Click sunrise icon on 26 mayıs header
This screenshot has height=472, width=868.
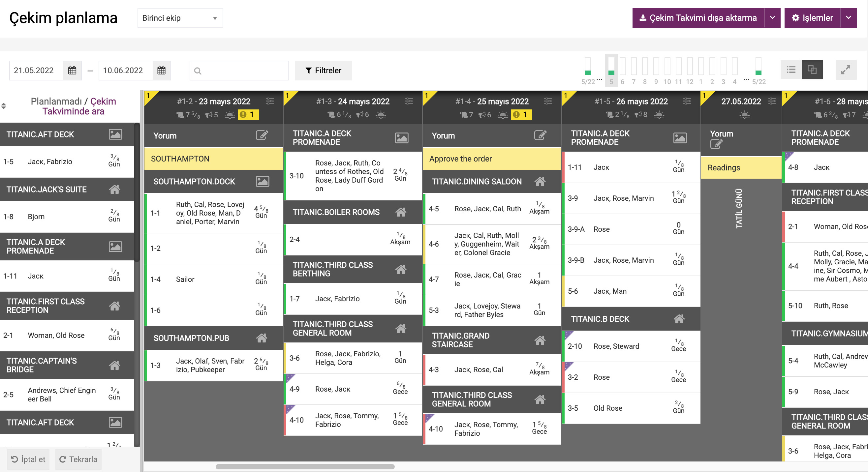coord(659,115)
